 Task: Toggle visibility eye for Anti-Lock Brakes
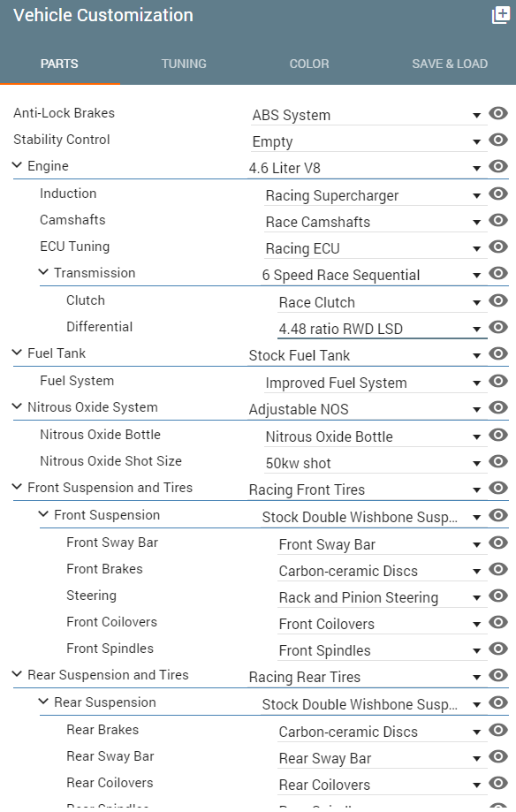[498, 113]
